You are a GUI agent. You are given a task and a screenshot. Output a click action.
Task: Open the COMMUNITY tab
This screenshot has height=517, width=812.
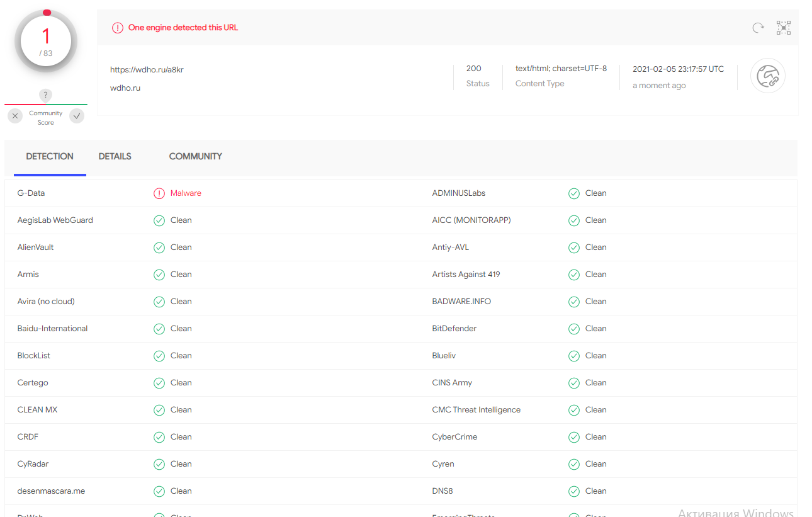(196, 156)
